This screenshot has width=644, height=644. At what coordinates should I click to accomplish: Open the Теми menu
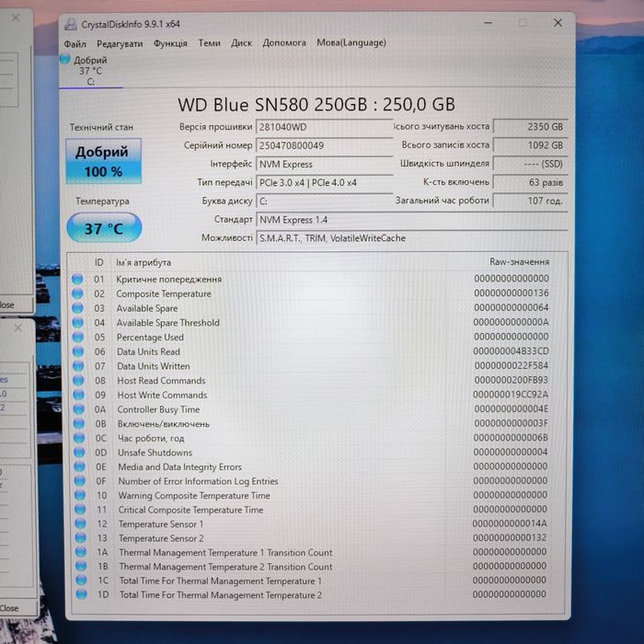tap(209, 42)
